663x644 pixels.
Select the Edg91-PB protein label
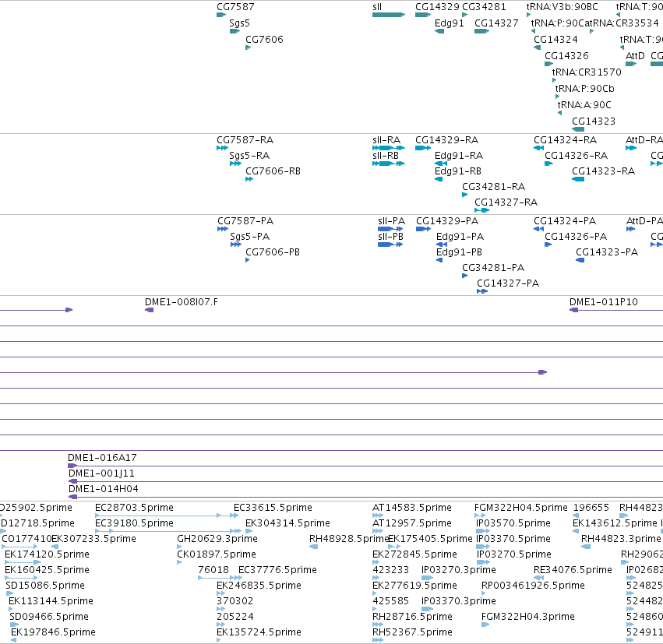click(x=459, y=252)
